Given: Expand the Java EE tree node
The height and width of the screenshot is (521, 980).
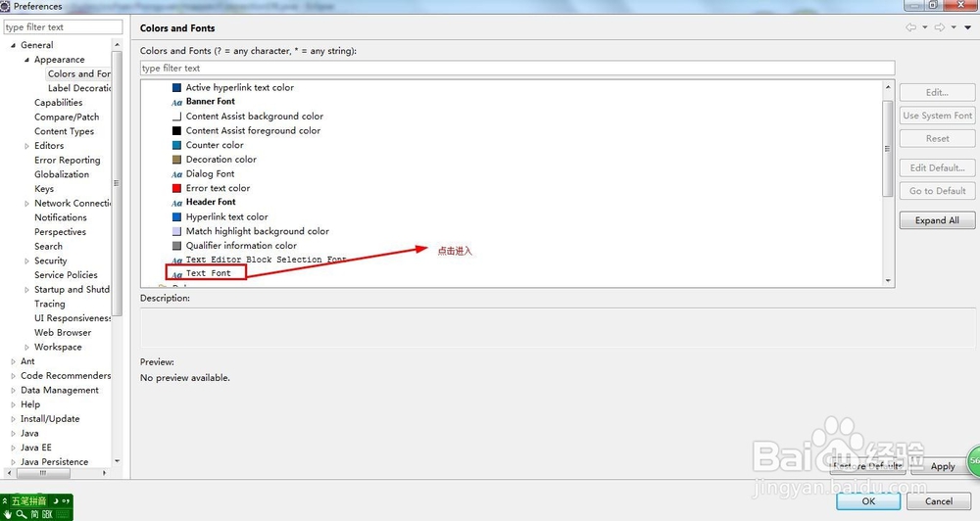Looking at the screenshot, I should coord(13,448).
